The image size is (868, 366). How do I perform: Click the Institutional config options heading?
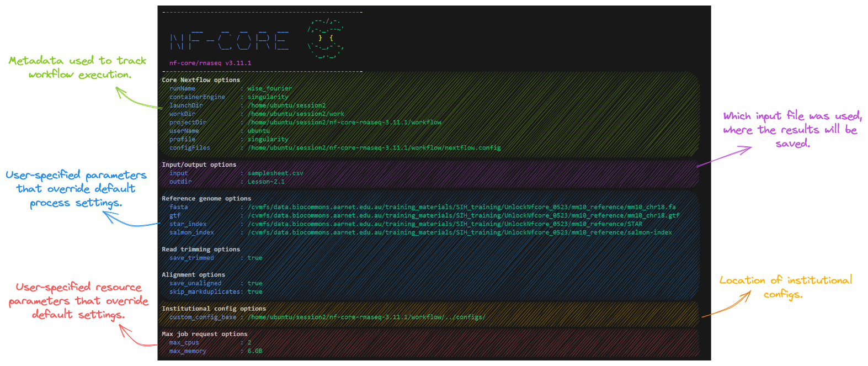[214, 309]
